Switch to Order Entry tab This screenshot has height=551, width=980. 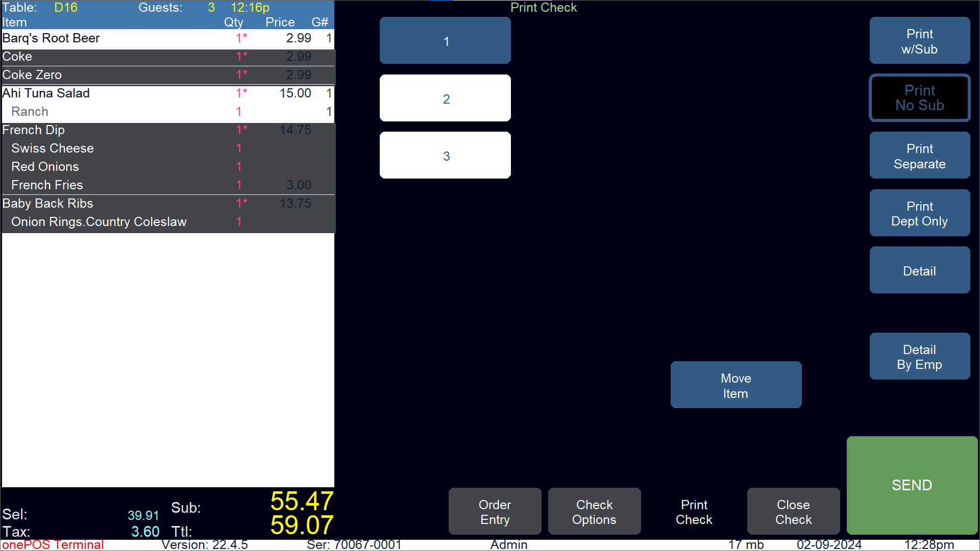coord(495,512)
